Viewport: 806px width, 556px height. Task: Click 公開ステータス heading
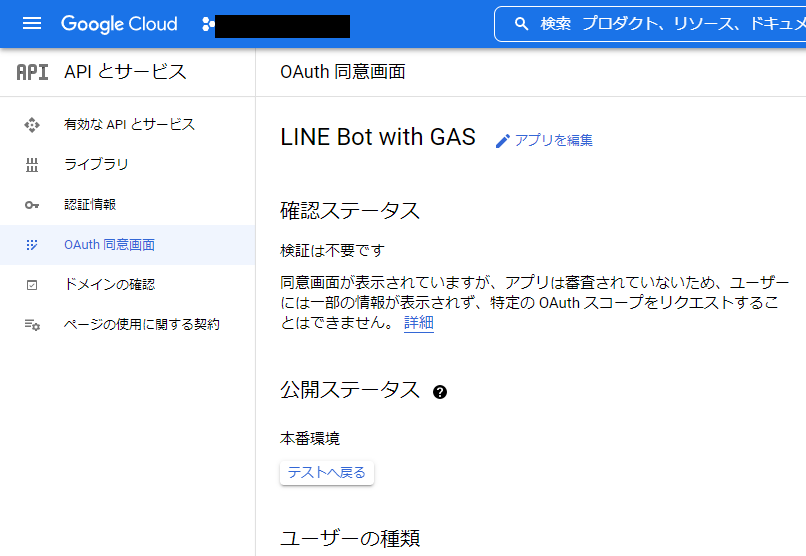click(x=350, y=391)
